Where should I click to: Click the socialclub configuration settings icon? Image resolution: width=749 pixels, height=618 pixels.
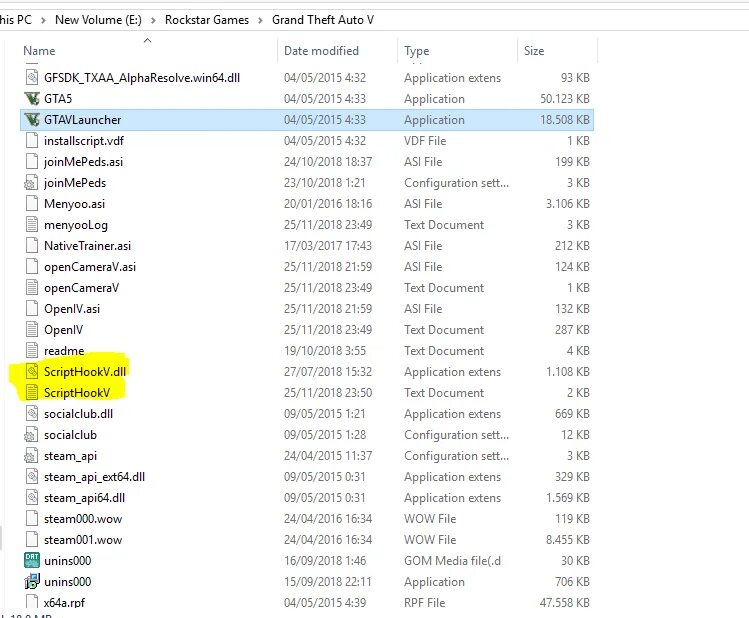tap(31, 435)
